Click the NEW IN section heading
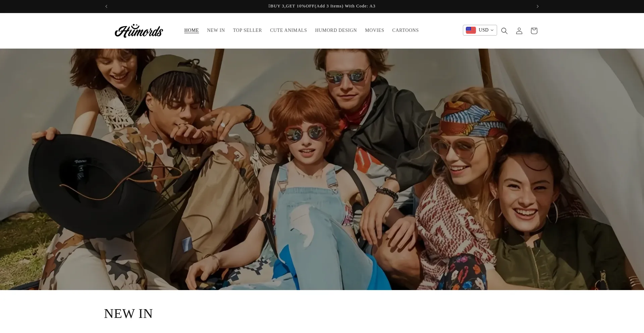 point(128,314)
